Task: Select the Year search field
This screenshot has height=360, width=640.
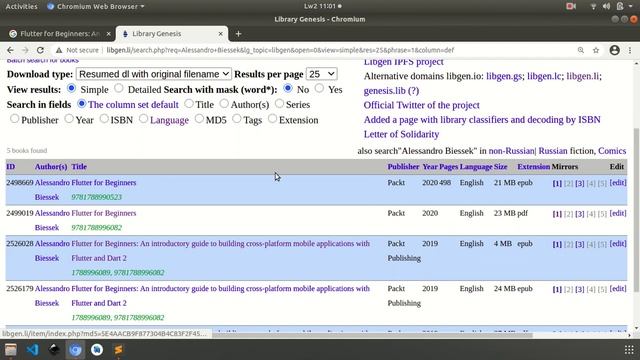Action: [x=69, y=119]
